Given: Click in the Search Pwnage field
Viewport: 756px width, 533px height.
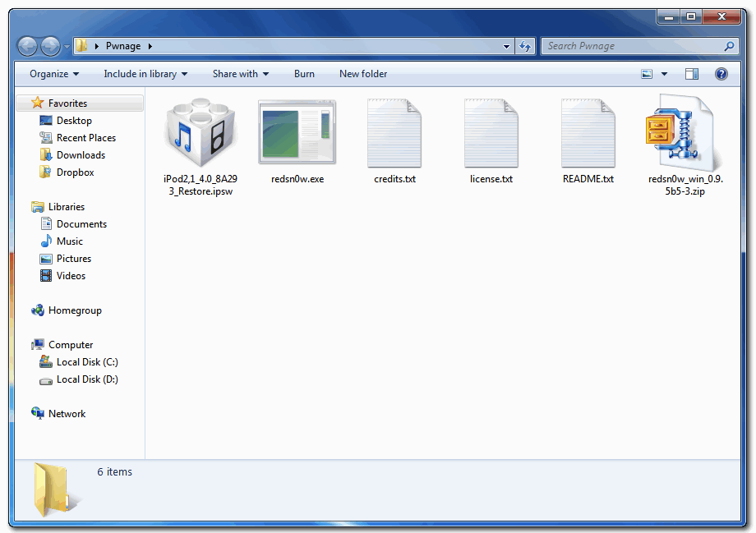Looking at the screenshot, I should [x=633, y=47].
